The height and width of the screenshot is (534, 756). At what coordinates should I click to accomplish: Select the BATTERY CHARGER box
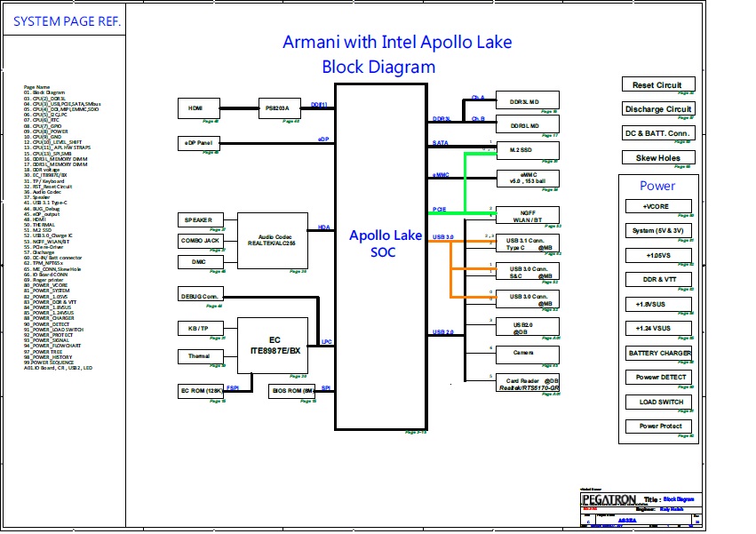pyautogui.click(x=658, y=353)
